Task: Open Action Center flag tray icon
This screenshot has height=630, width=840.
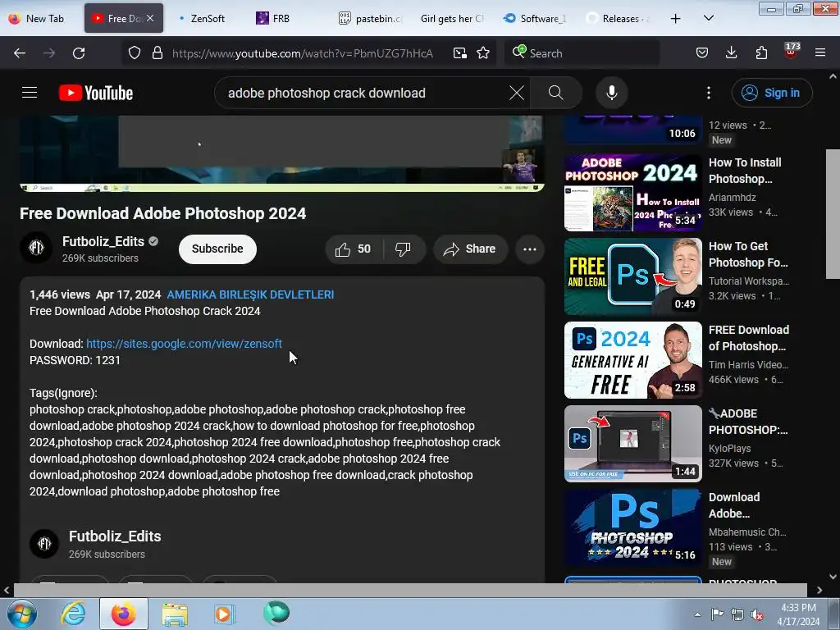Action: coord(717,614)
